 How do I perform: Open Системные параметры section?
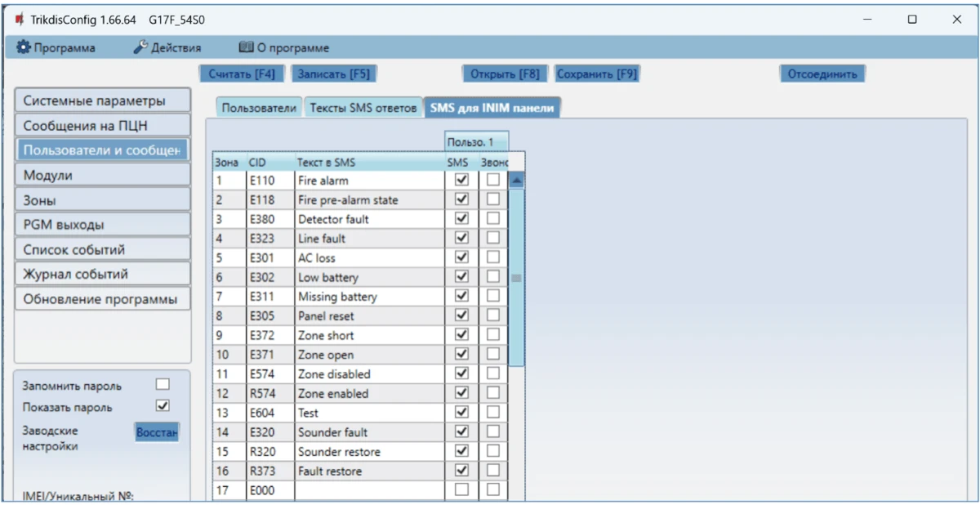tap(102, 101)
